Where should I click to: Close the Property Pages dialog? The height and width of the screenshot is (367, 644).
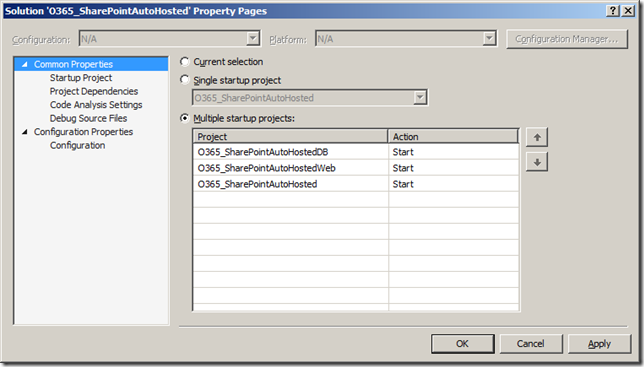tap(628, 11)
